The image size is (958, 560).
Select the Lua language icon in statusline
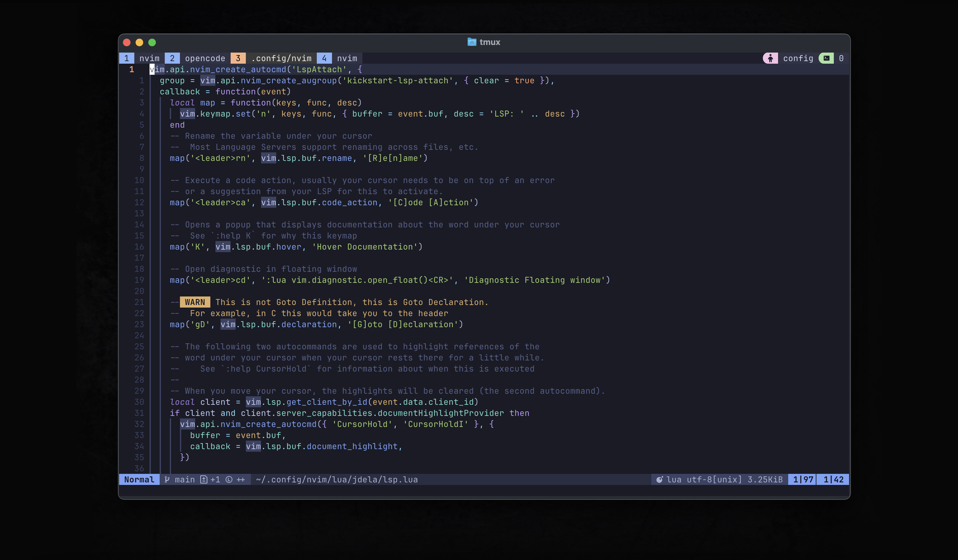click(660, 480)
